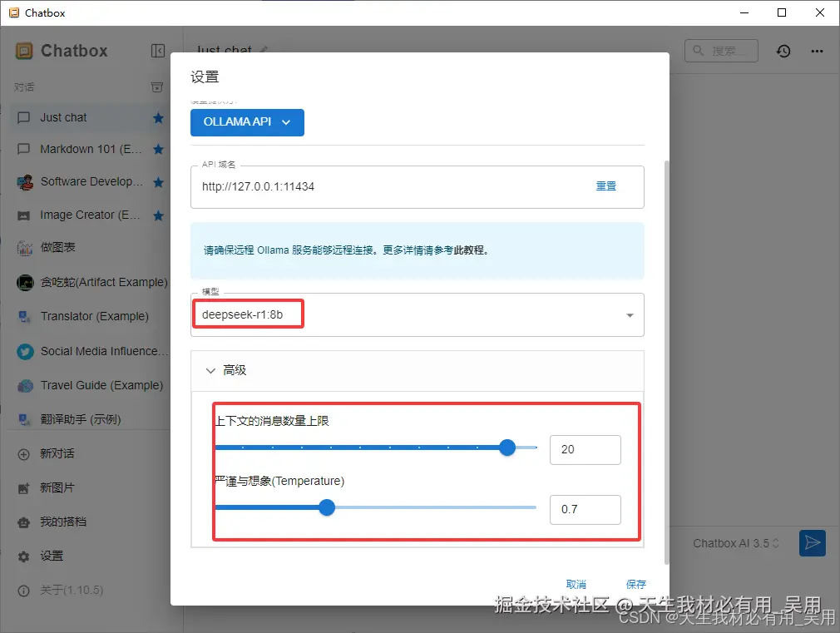Click the send message paper plane
This screenshot has height=633, width=840.
tap(813, 543)
